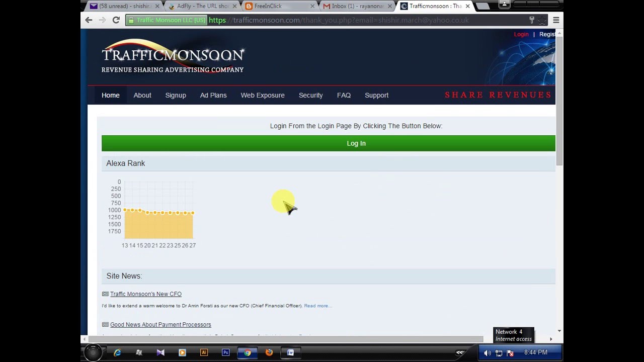
Task: Click the Chrome taskbar icon
Action: tap(247, 353)
